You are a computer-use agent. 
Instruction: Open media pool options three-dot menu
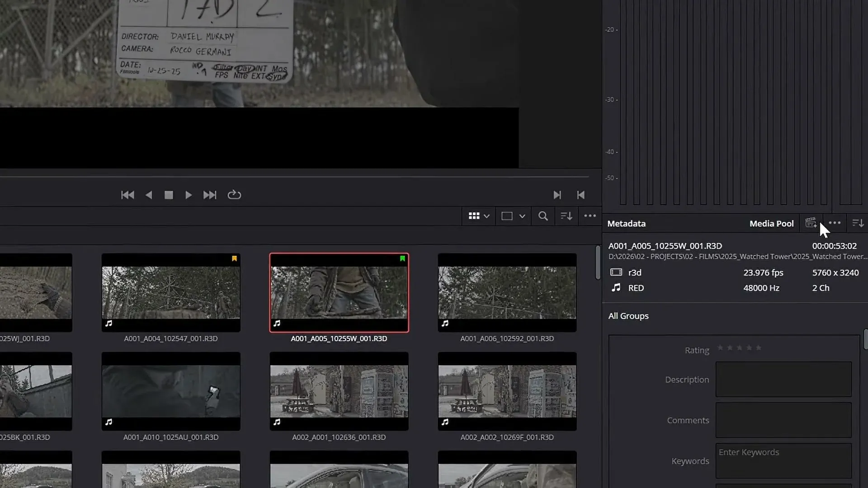590,216
